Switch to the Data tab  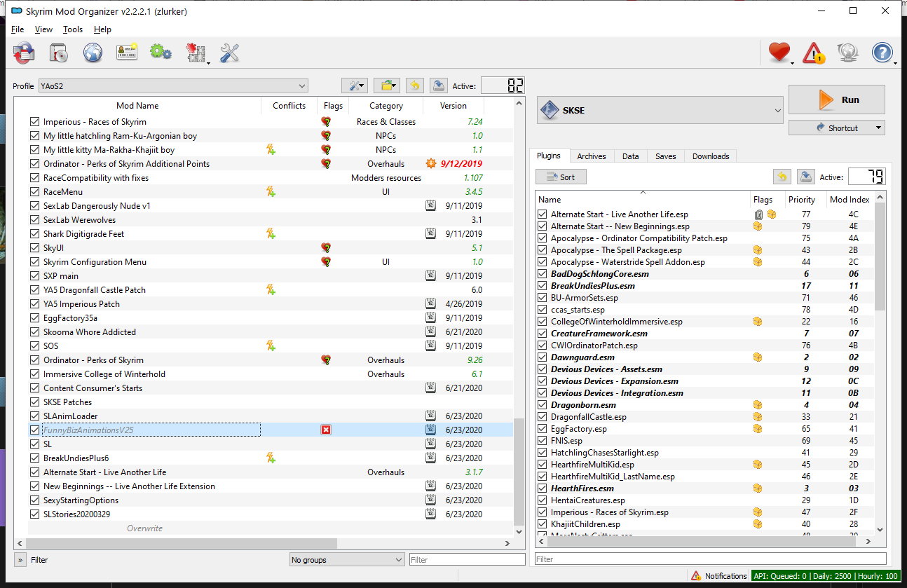pyautogui.click(x=630, y=156)
